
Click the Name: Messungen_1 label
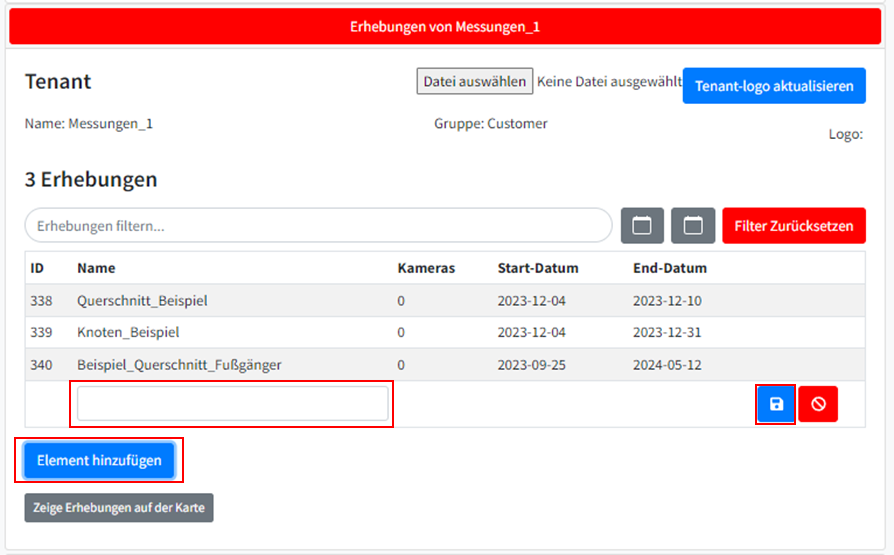[x=88, y=123]
